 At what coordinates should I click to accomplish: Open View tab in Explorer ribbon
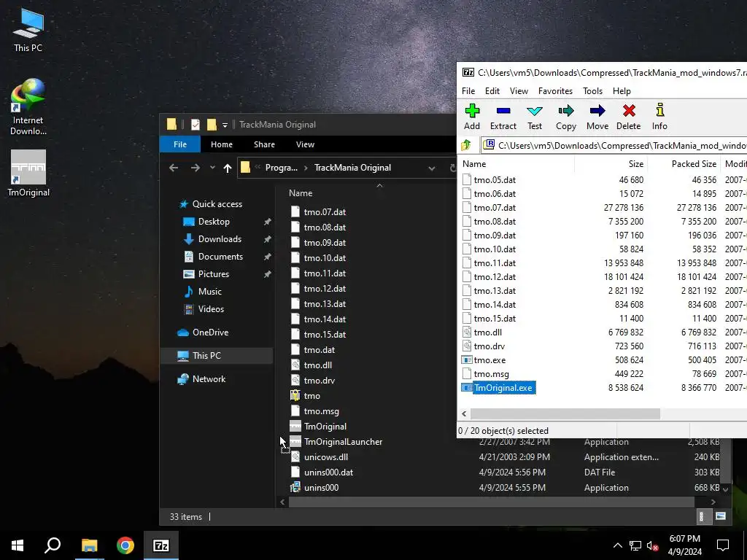point(305,144)
